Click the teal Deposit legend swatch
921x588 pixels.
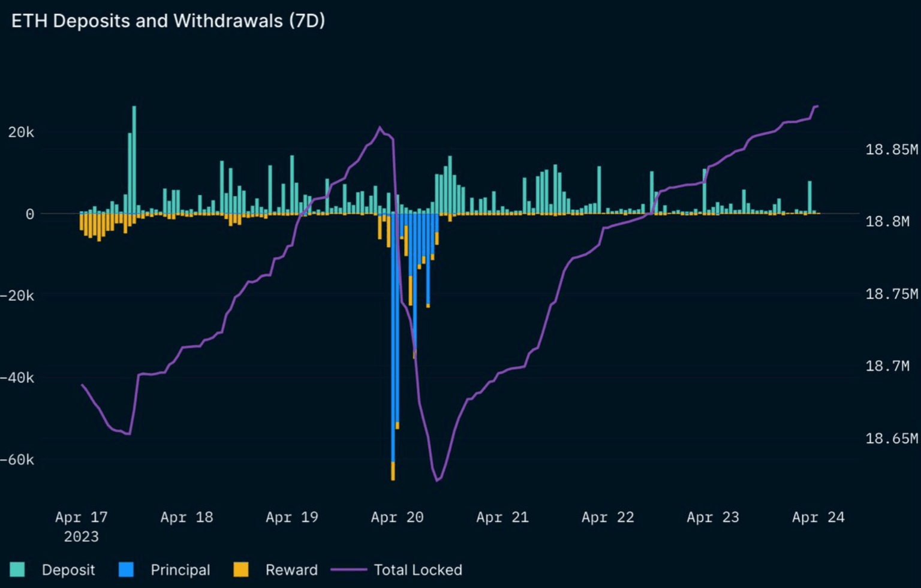point(18,570)
